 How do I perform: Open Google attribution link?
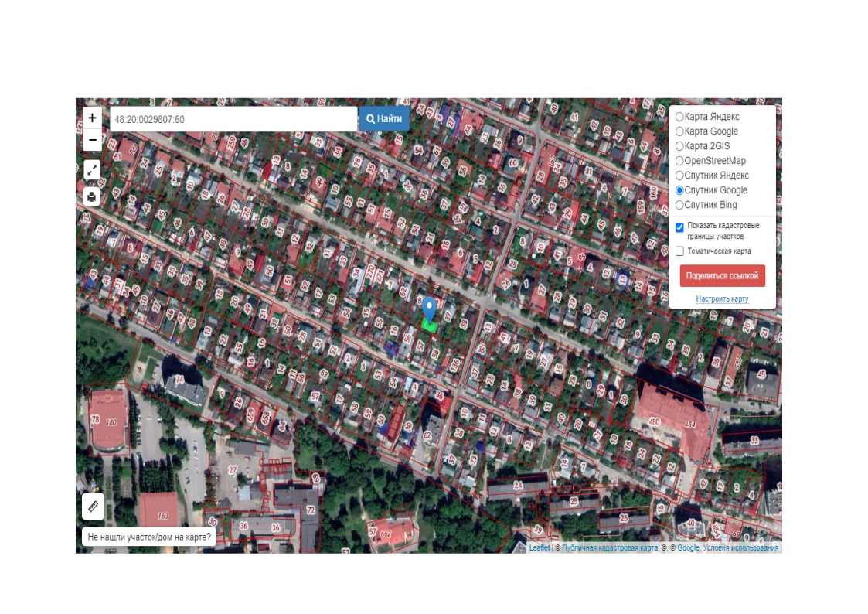[688, 547]
